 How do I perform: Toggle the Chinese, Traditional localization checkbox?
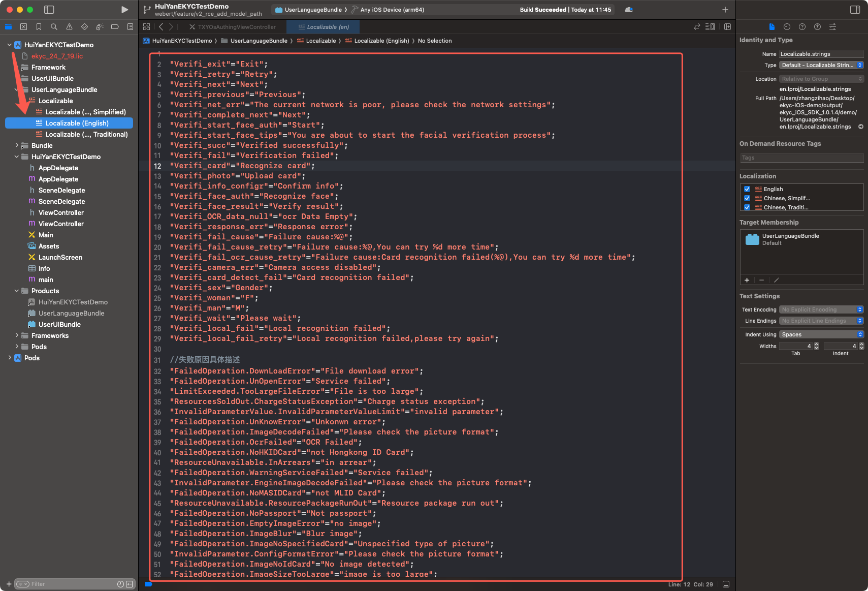(747, 207)
